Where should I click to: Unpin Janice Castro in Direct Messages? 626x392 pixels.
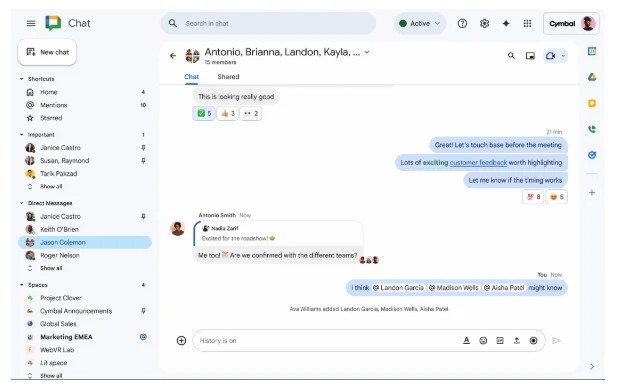[143, 216]
